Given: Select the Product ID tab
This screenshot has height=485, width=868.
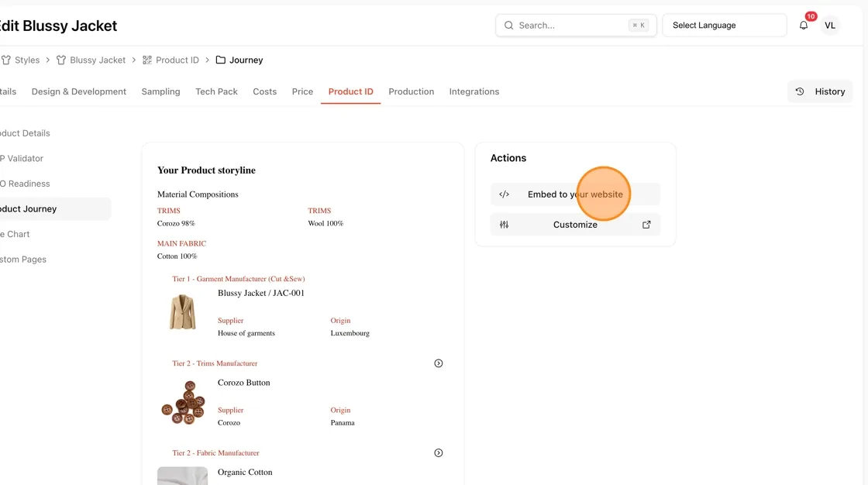Looking at the screenshot, I should click(x=350, y=92).
